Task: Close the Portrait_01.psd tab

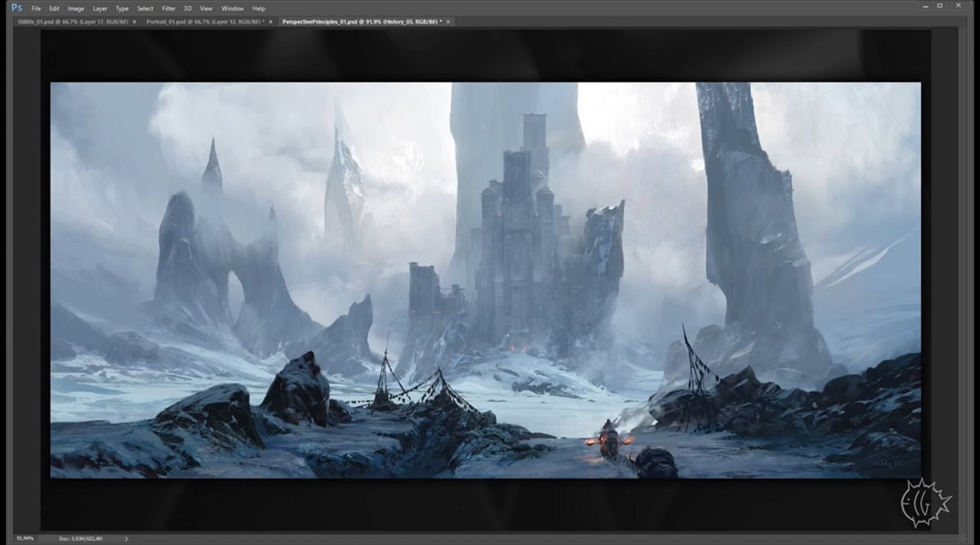Action: pyautogui.click(x=269, y=21)
